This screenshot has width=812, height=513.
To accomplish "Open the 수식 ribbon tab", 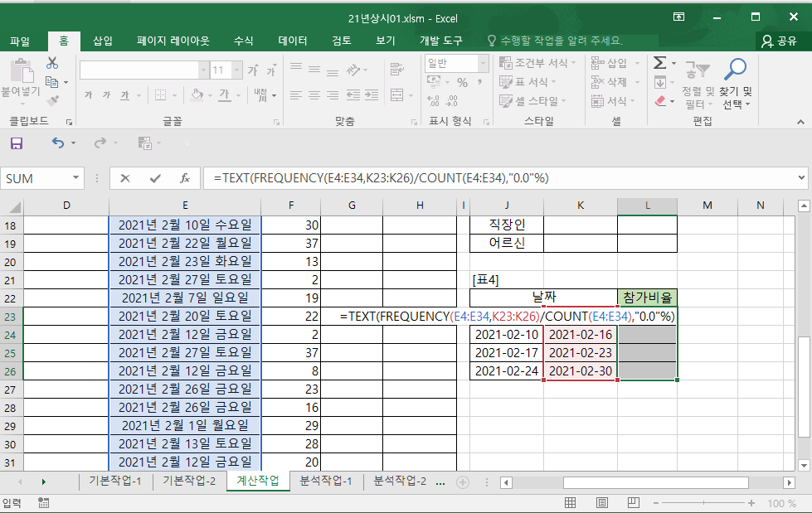I will (243, 41).
